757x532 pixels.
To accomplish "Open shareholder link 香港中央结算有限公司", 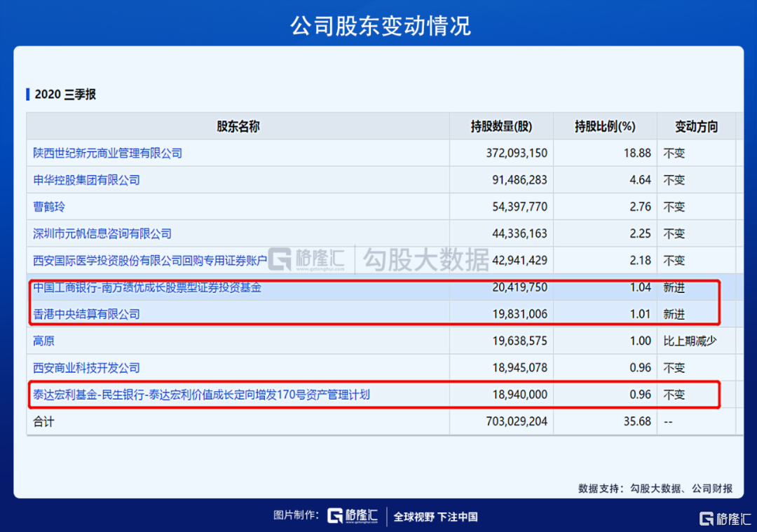I will (86, 314).
